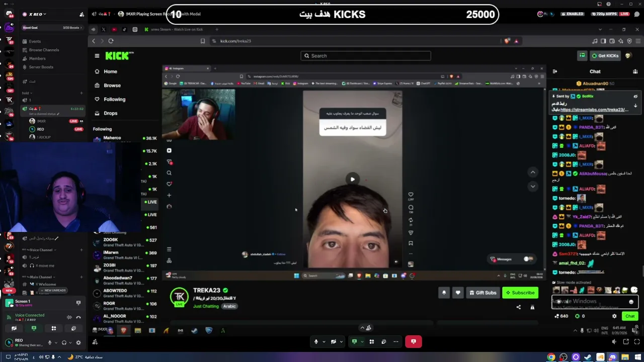Adjust stream volume speaker icon

click(614, 342)
